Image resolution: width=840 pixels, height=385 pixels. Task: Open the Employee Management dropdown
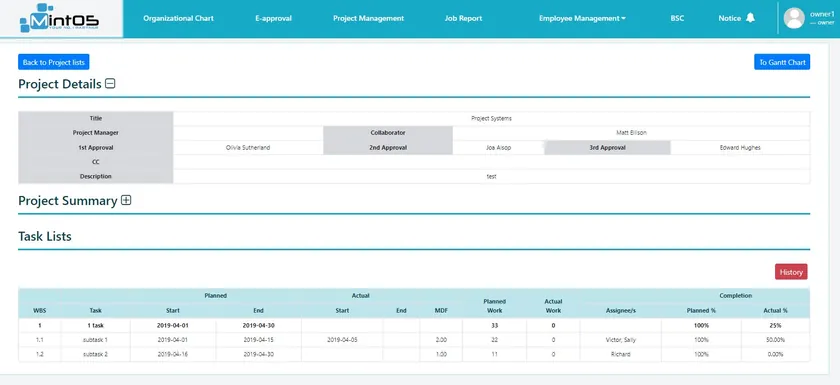pyautogui.click(x=582, y=18)
